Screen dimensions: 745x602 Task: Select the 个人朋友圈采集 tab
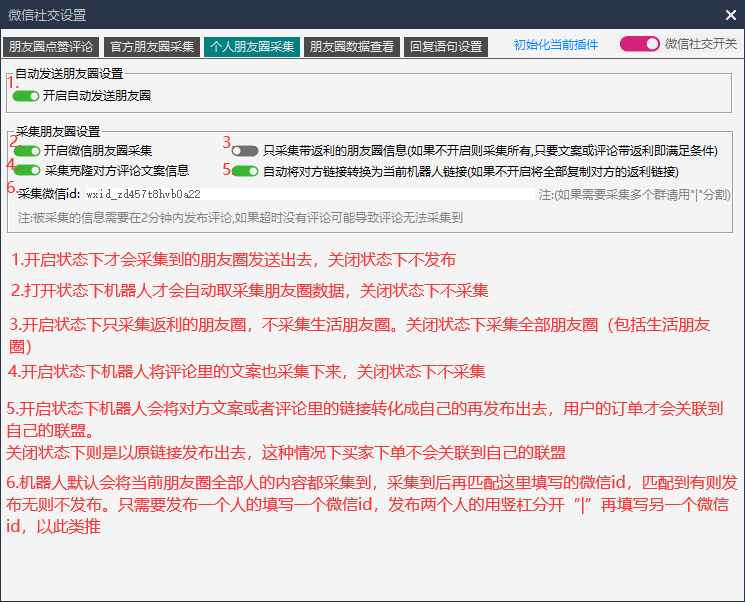(x=251, y=46)
